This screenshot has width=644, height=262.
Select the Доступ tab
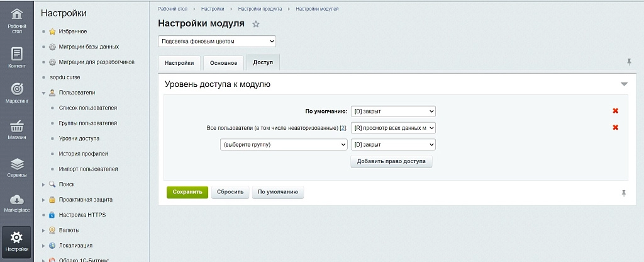coord(263,62)
